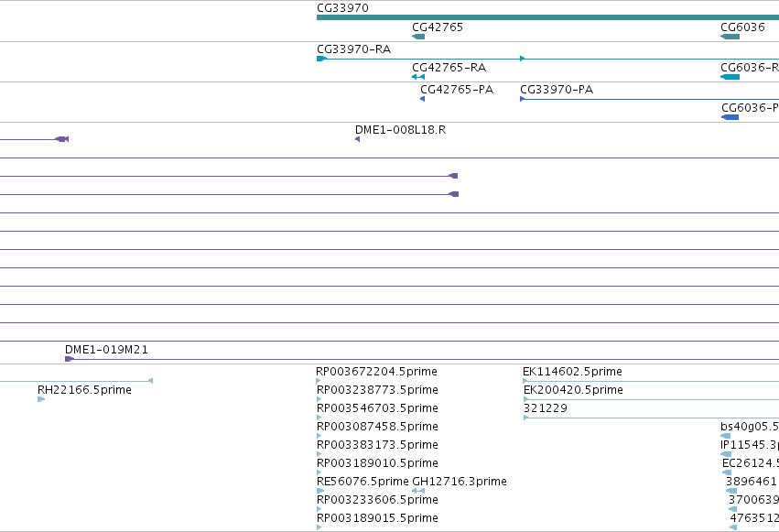This screenshot has height=532, width=779.
Task: Select the DME1-019M21 start glyph
Action: 70,359
